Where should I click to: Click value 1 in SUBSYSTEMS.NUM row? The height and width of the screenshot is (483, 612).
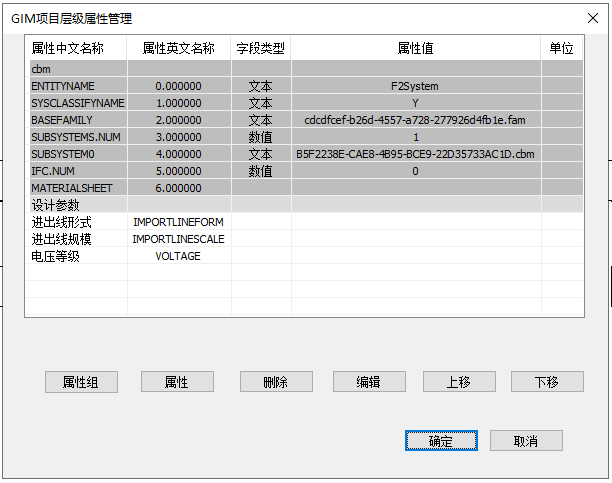coord(416,137)
